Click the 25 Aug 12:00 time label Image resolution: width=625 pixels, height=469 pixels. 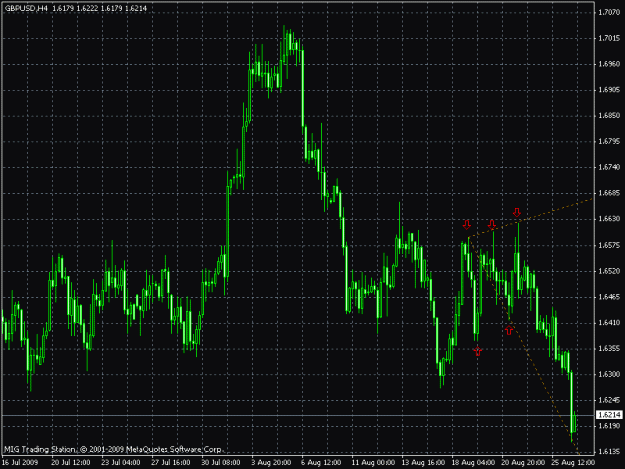[x=573, y=462]
